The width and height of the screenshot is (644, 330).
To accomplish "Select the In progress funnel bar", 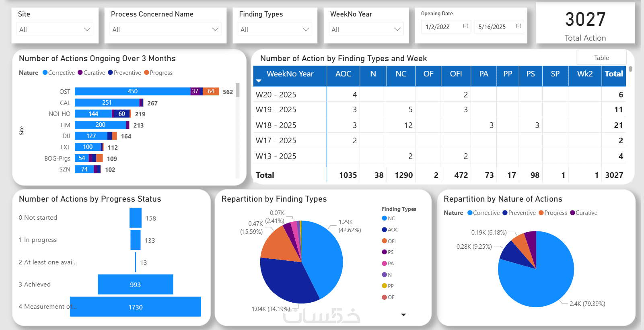I will click(136, 240).
